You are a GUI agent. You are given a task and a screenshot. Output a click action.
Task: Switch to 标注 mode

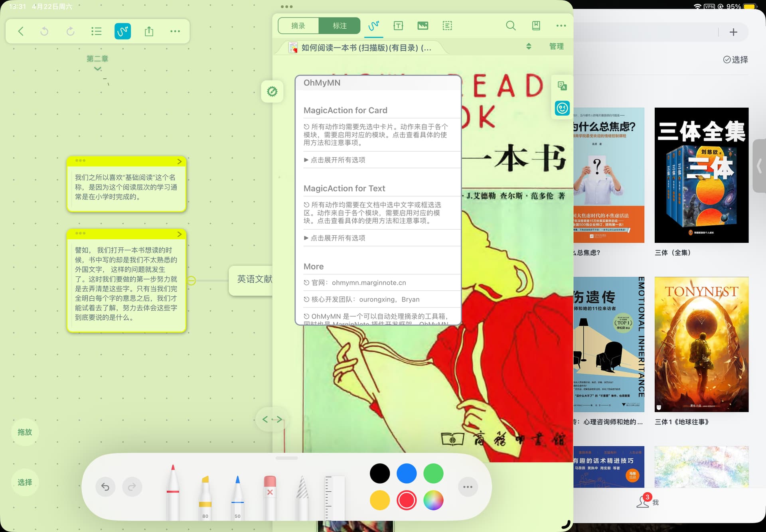pos(340,26)
